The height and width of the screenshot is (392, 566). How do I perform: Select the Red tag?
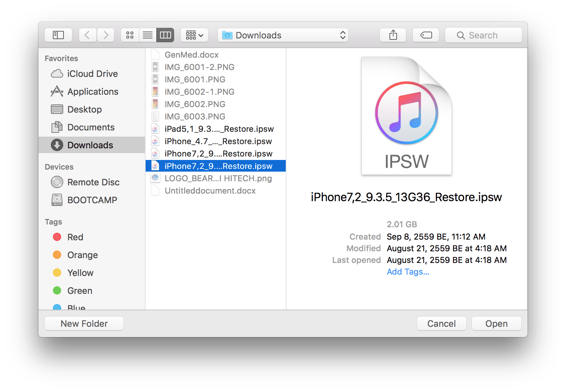click(92, 237)
